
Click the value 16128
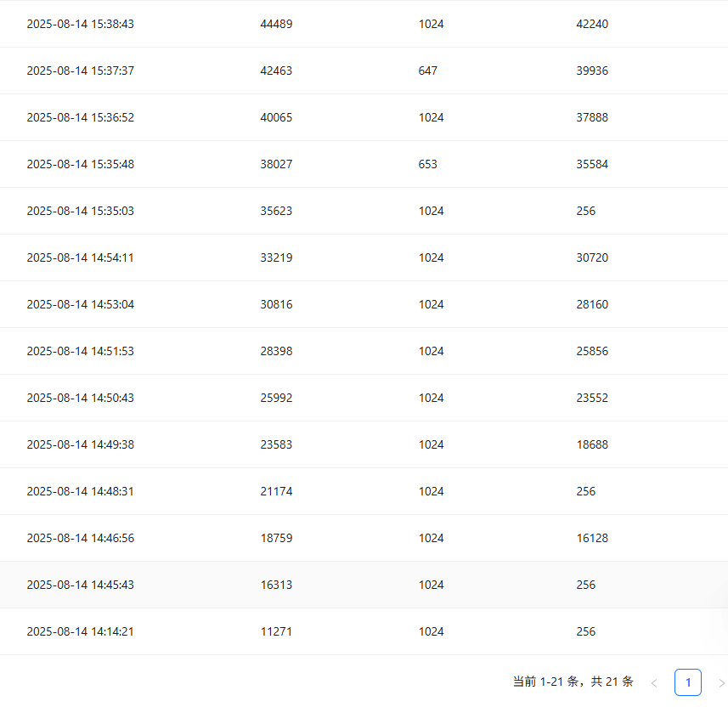click(x=592, y=538)
